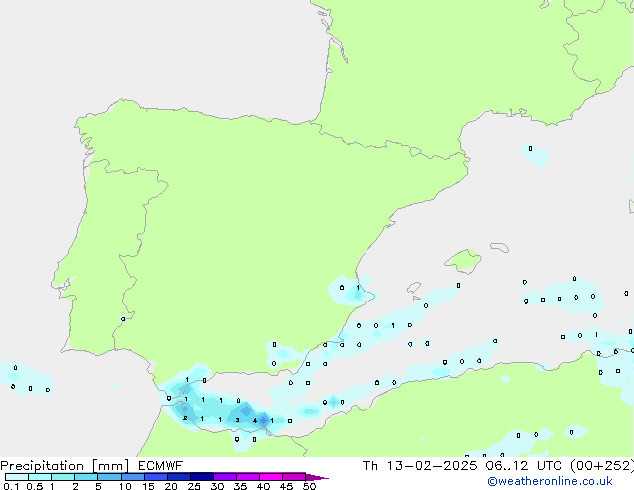Pick the 10–15 mm legend swatch
Image resolution: width=634 pixels, height=490 pixels.
pos(132,477)
